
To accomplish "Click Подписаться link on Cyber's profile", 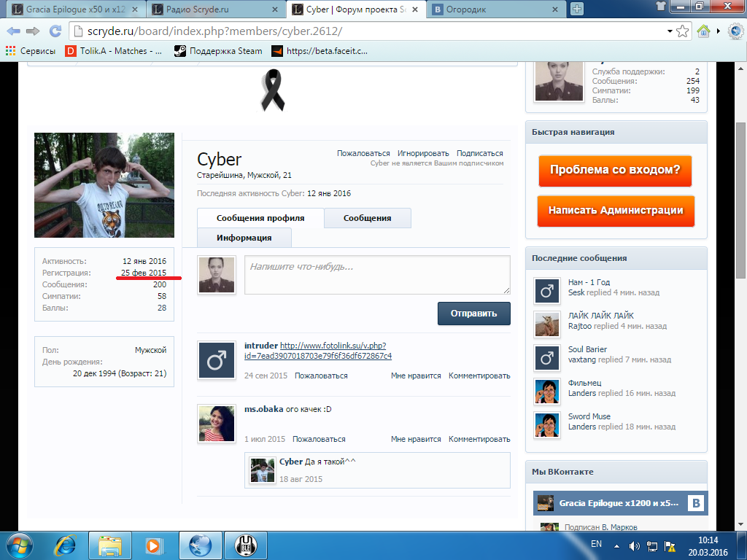I will click(479, 153).
